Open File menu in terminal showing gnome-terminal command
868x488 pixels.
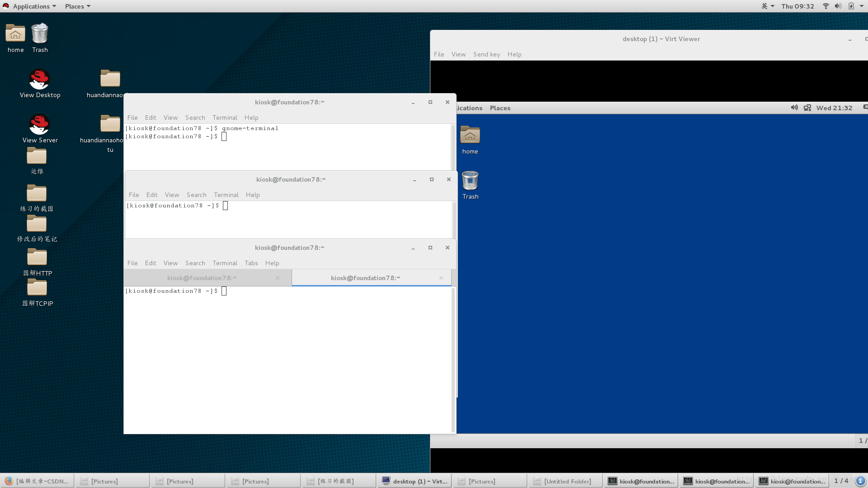tap(132, 117)
